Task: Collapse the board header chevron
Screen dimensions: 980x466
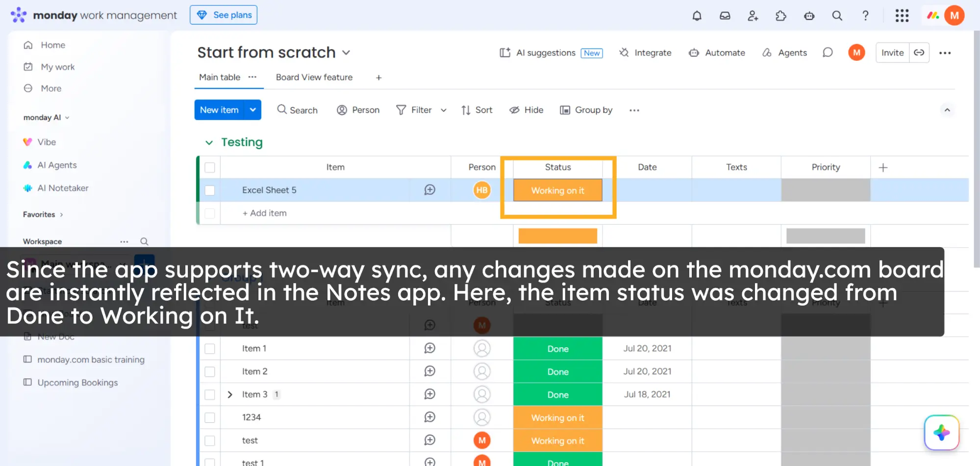Action: pos(947,110)
